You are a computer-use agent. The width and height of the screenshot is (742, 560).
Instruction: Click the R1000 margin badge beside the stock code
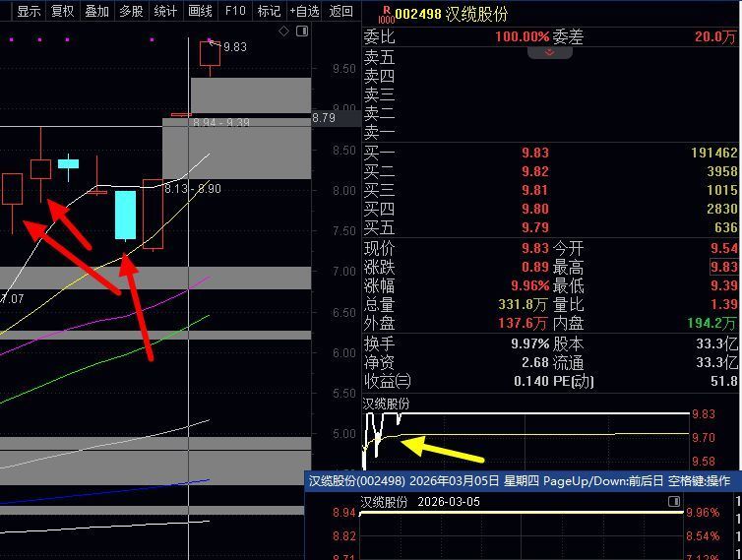[386, 14]
